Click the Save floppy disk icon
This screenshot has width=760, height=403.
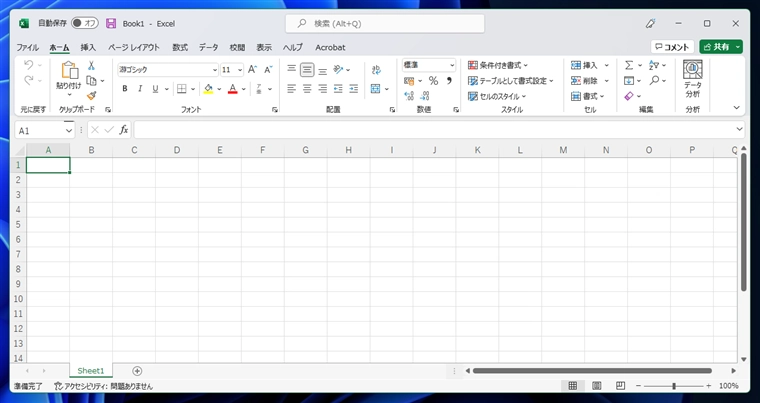[111, 23]
